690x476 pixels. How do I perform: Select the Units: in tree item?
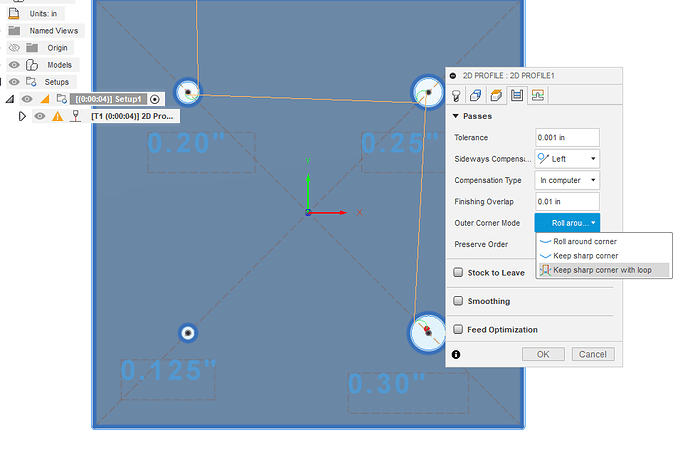(43, 14)
